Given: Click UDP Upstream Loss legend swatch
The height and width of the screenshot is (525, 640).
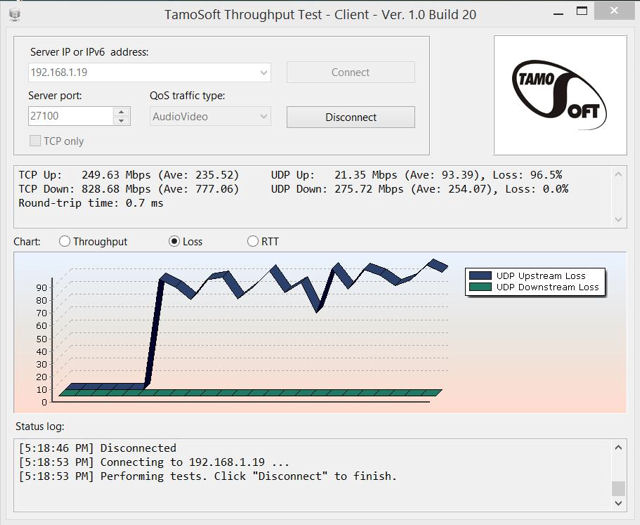Looking at the screenshot, I should click(480, 276).
